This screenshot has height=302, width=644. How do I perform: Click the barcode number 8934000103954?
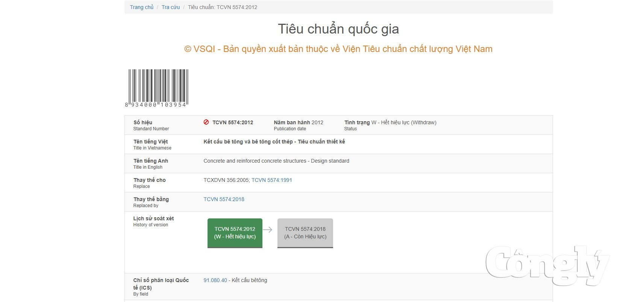coord(156,105)
